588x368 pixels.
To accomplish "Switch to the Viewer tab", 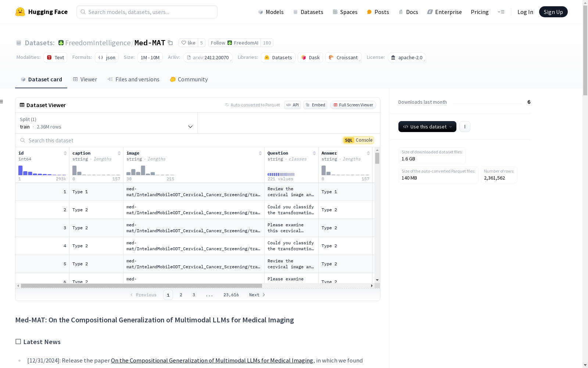I will 85,79.
